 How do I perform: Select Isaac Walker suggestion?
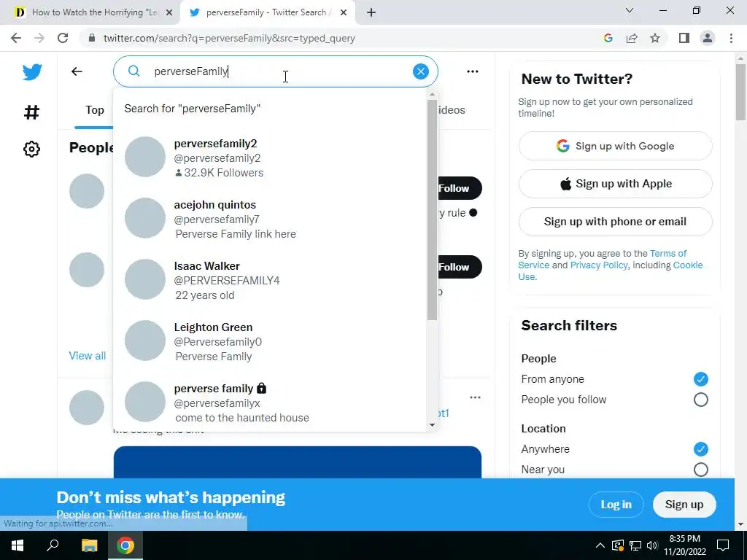270,280
